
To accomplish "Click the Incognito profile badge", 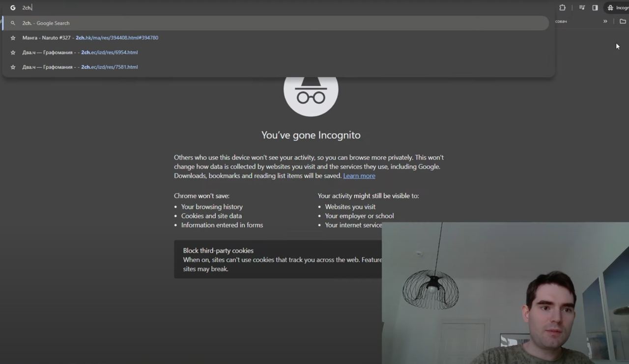I will point(618,8).
